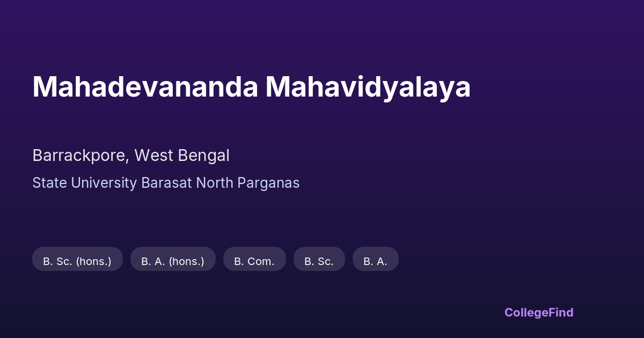The image size is (644, 338).
Task: Click the Barrackpore city name
Action: coord(80,156)
